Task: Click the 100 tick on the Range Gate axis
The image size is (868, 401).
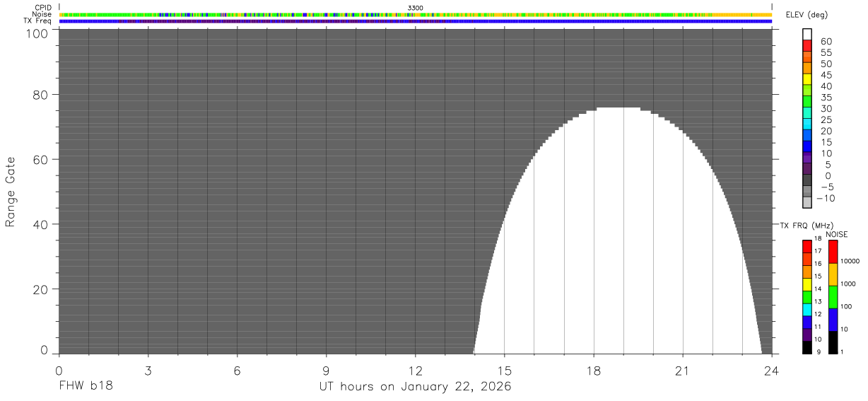Action: (37, 33)
